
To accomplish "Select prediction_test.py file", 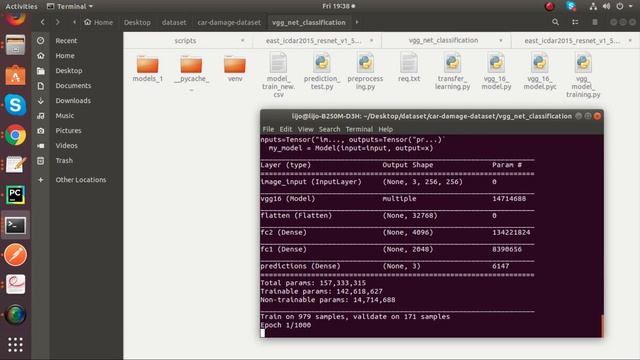I will (322, 71).
